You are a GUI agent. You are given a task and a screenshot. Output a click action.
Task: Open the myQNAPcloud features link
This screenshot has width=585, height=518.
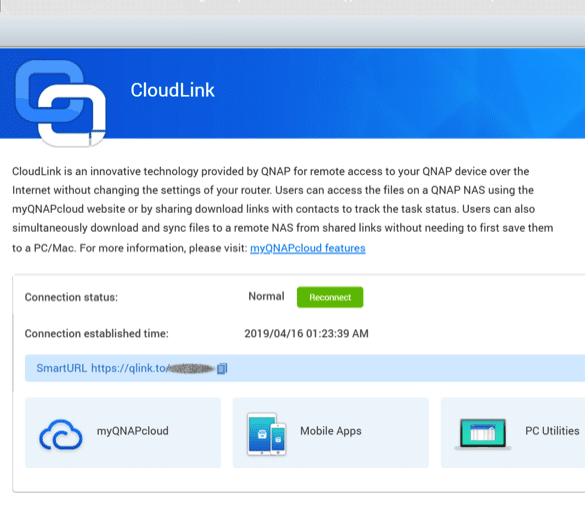[x=307, y=248]
